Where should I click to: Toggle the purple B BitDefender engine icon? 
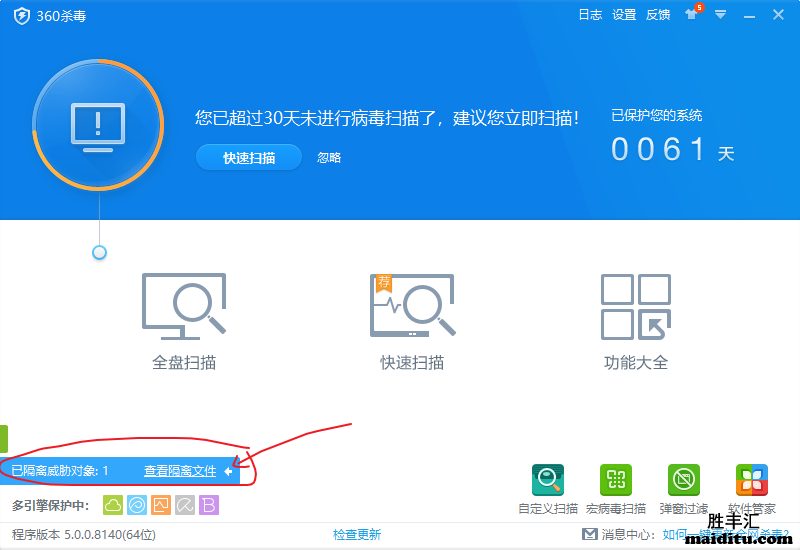[x=208, y=505]
